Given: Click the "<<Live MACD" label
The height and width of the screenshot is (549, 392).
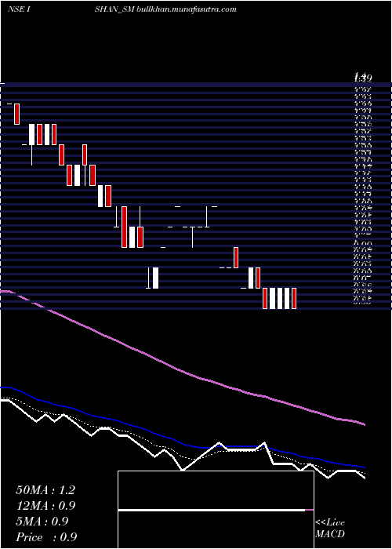Looking at the screenshot, I should pos(330,529).
